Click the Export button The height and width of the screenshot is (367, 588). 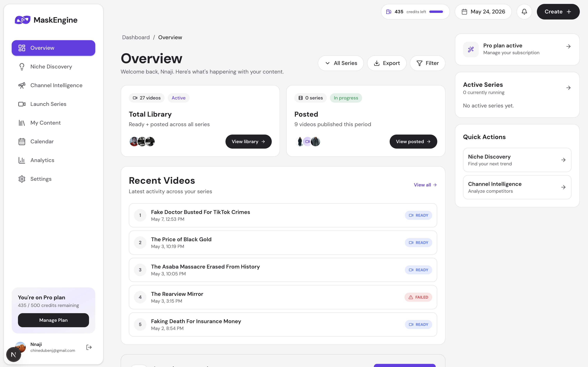coord(387,63)
